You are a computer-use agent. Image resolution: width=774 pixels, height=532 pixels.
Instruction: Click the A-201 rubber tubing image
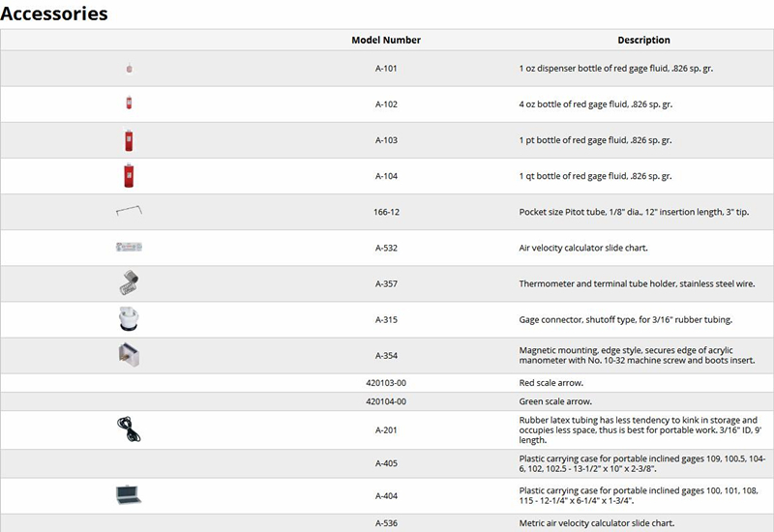129,429
